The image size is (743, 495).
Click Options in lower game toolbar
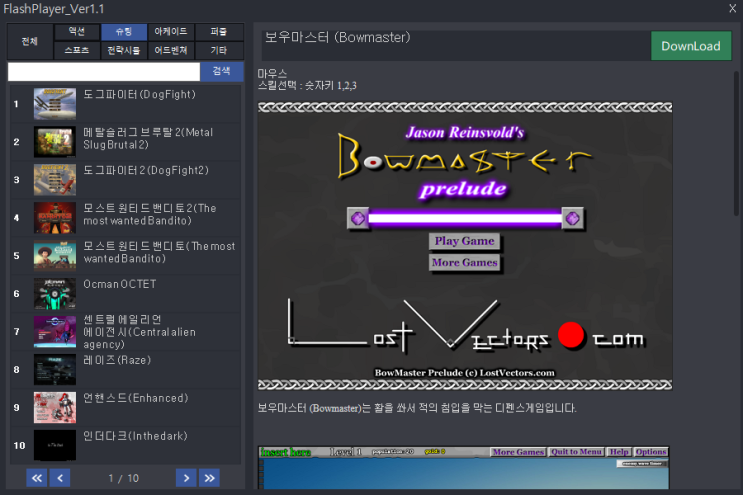(651, 452)
